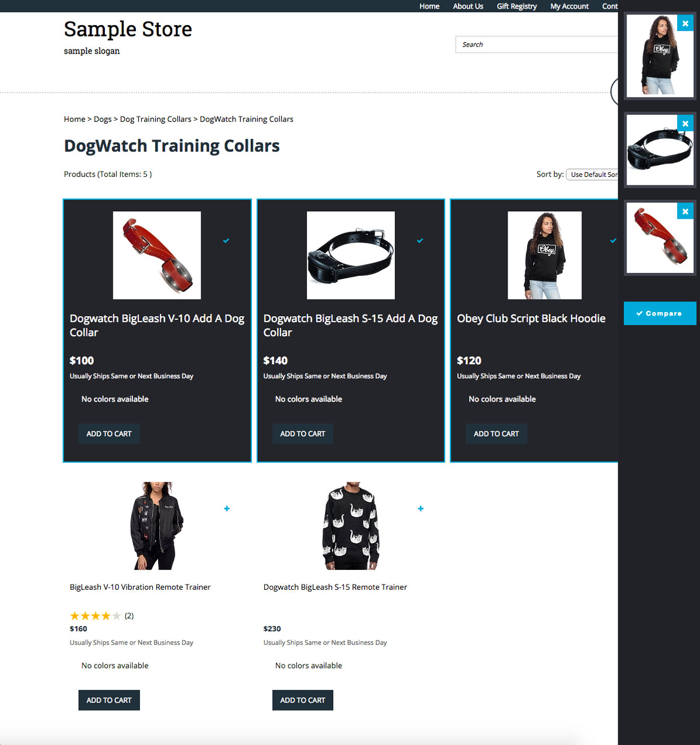Open the red collar product thumbnail
The width and height of the screenshot is (700, 745).
click(157, 256)
